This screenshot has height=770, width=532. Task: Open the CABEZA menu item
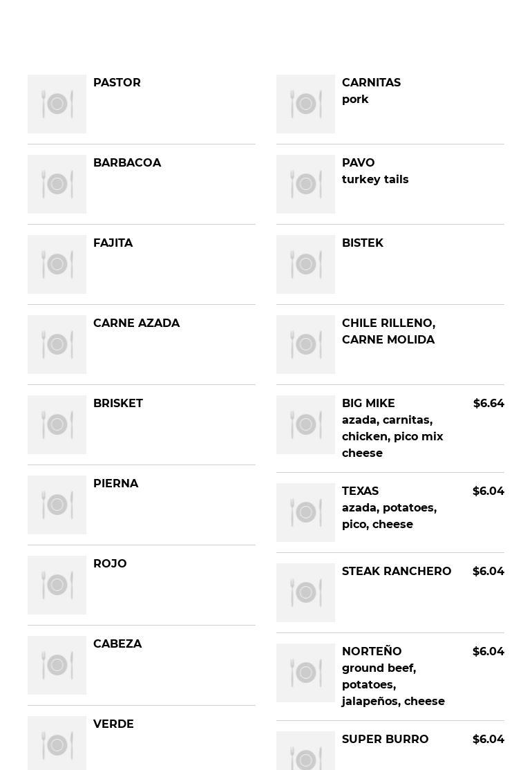click(117, 644)
